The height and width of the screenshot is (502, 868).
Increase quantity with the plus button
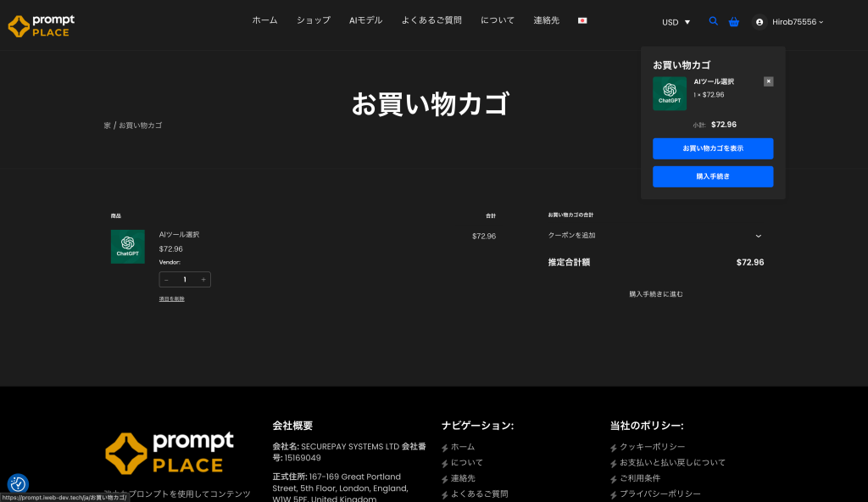click(x=203, y=280)
